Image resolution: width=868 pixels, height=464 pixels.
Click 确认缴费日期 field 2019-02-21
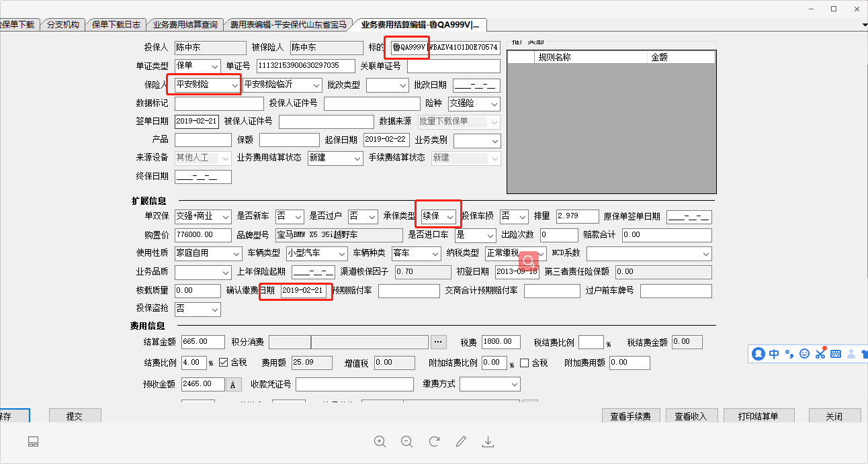click(x=303, y=290)
